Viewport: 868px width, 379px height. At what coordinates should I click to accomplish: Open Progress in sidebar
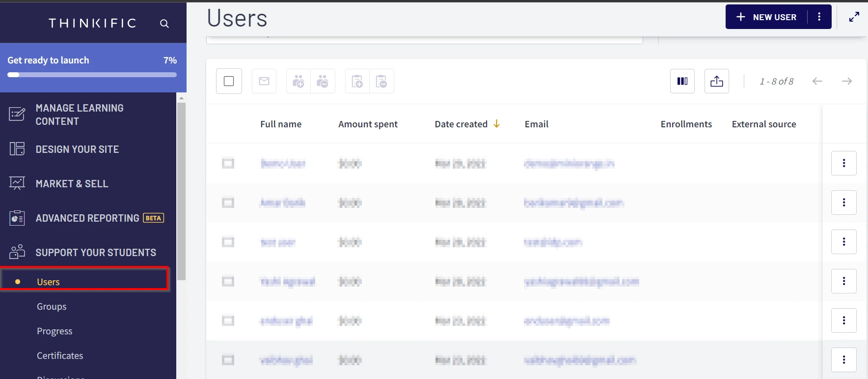click(x=54, y=331)
